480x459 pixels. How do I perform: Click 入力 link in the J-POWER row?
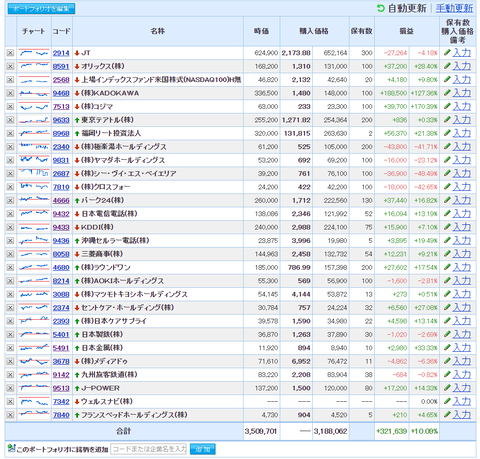point(462,388)
